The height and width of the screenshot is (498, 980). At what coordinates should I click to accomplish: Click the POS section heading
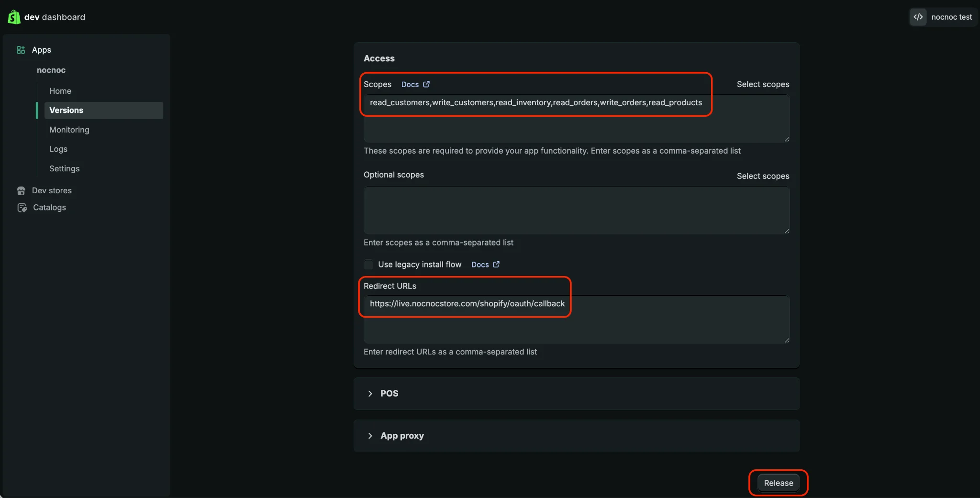pos(390,394)
